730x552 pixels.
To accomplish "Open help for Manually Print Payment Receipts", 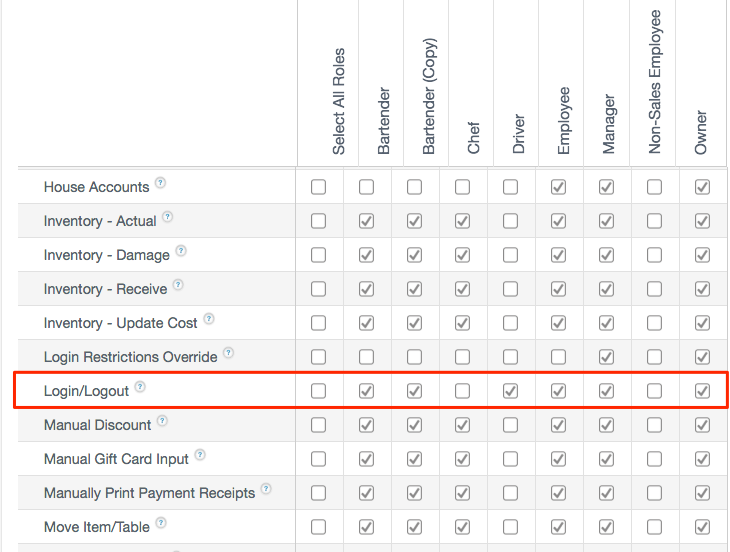I will [266, 490].
